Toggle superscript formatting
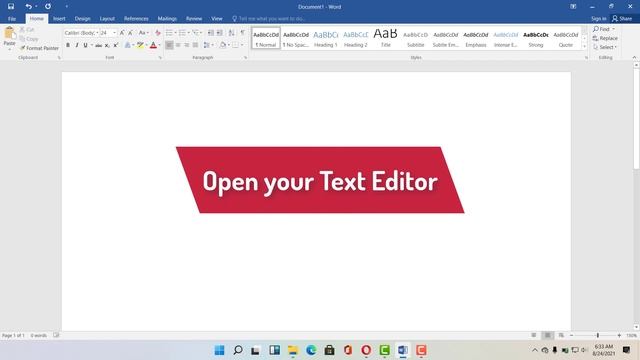Screen dimensions: 640x360 point(116,45)
